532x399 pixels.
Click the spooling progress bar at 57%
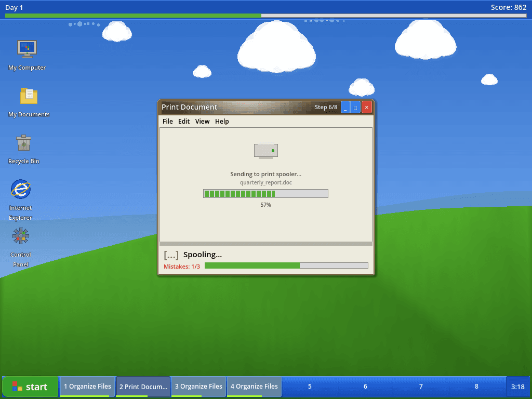click(x=265, y=194)
